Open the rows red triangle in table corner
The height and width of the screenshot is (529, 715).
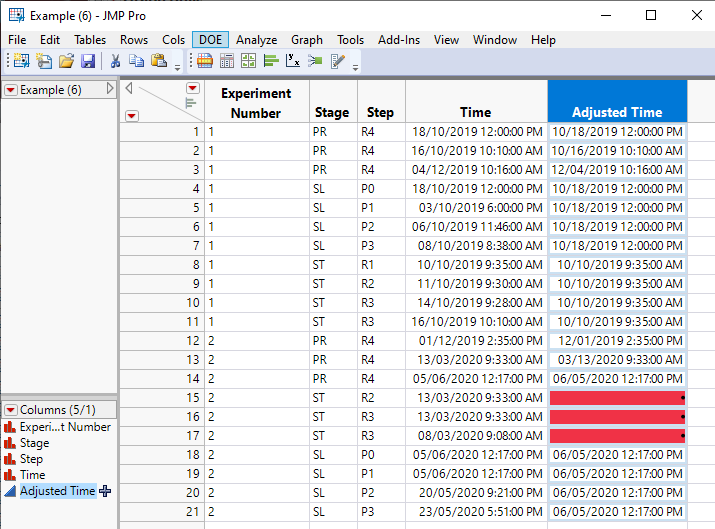click(132, 116)
